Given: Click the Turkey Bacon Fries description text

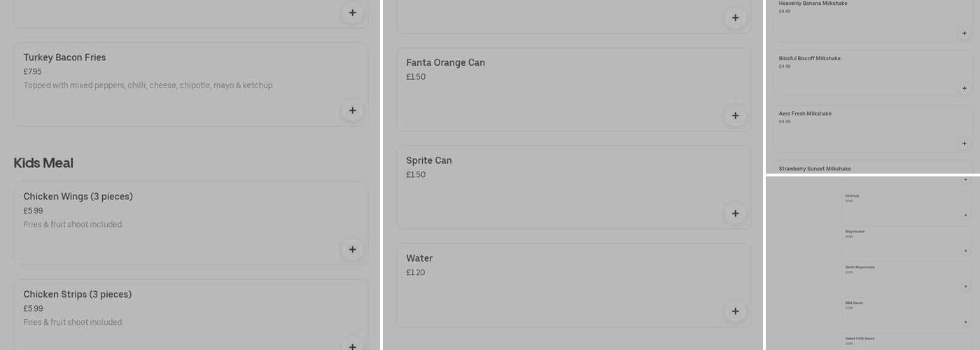Looking at the screenshot, I should [148, 85].
